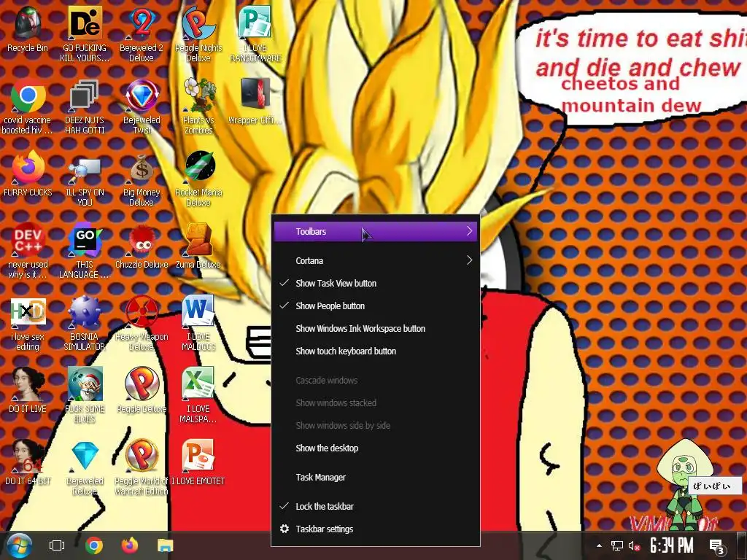Open Taskbar settings
Screen dimensions: 747x560
376,529
